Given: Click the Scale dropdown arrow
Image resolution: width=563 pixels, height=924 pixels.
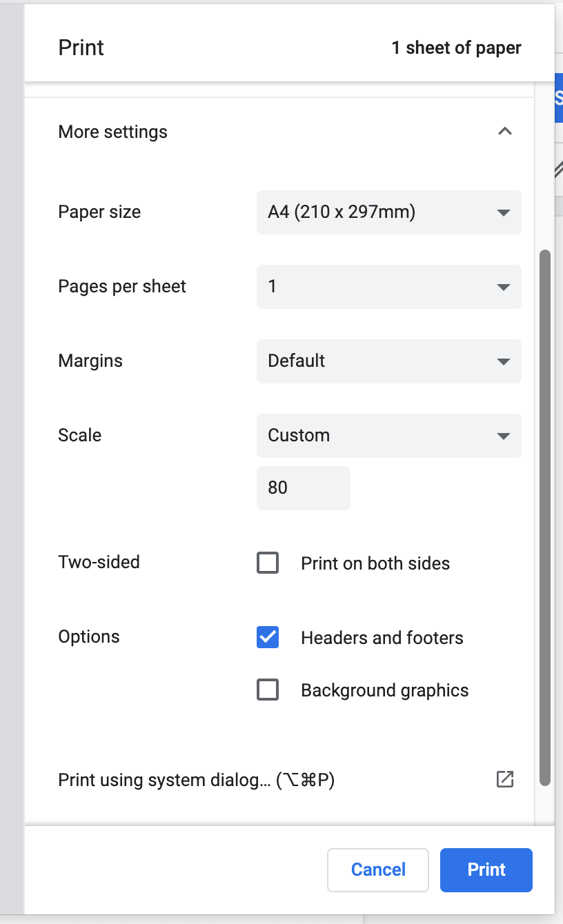Looking at the screenshot, I should 504,436.
